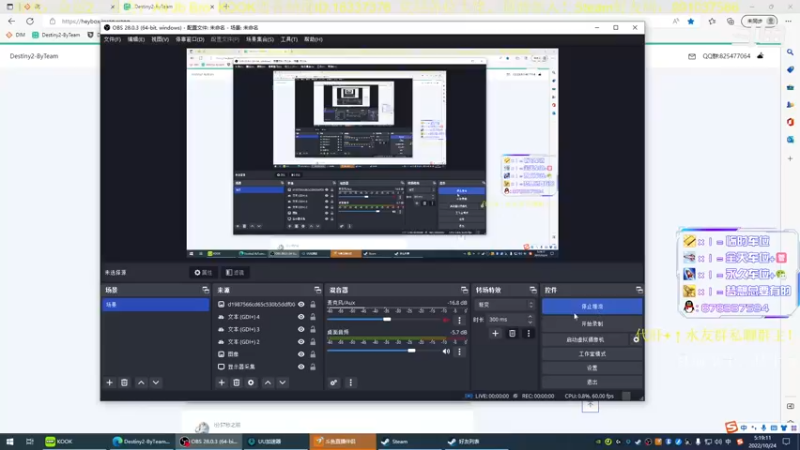Open virtual camera settings gear icon
800x450 pixels.
click(636, 339)
